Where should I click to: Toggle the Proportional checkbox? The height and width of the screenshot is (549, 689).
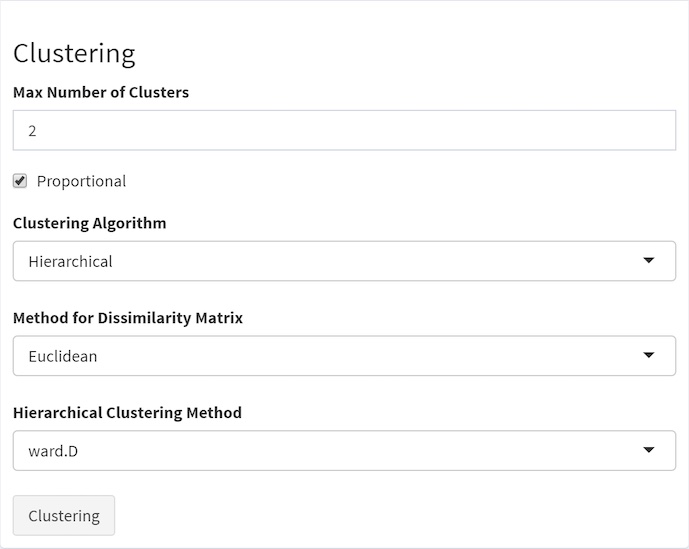[20, 181]
